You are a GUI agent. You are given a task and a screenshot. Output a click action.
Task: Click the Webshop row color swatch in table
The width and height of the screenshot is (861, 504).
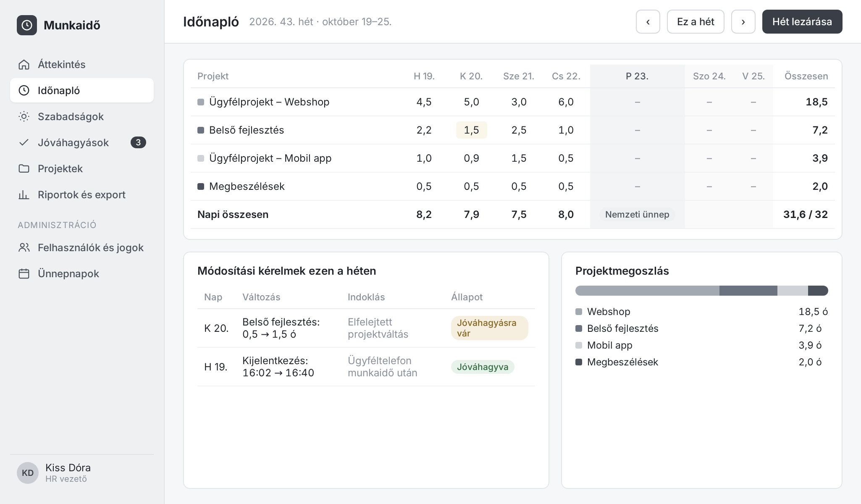point(201,102)
